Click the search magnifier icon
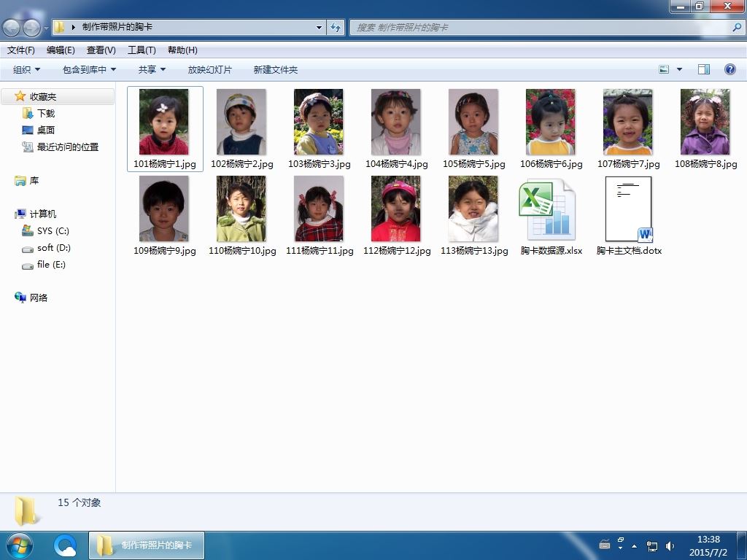 (x=737, y=27)
